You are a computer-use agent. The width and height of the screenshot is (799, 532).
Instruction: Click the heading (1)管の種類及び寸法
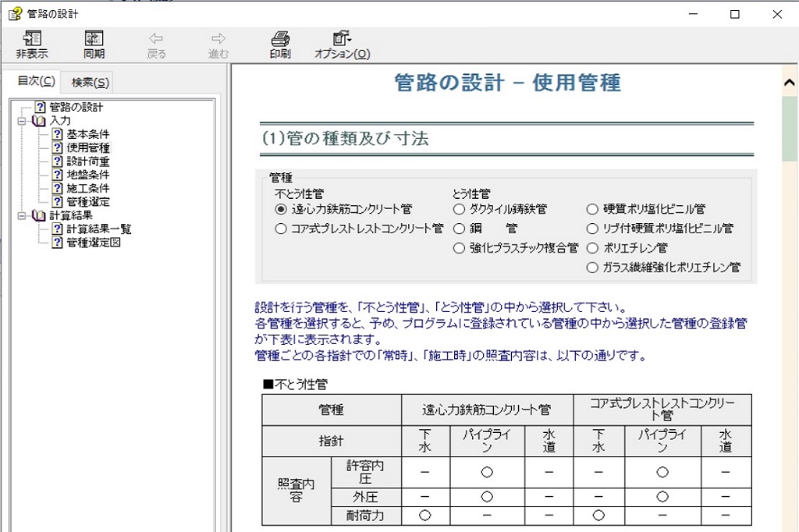[345, 138]
